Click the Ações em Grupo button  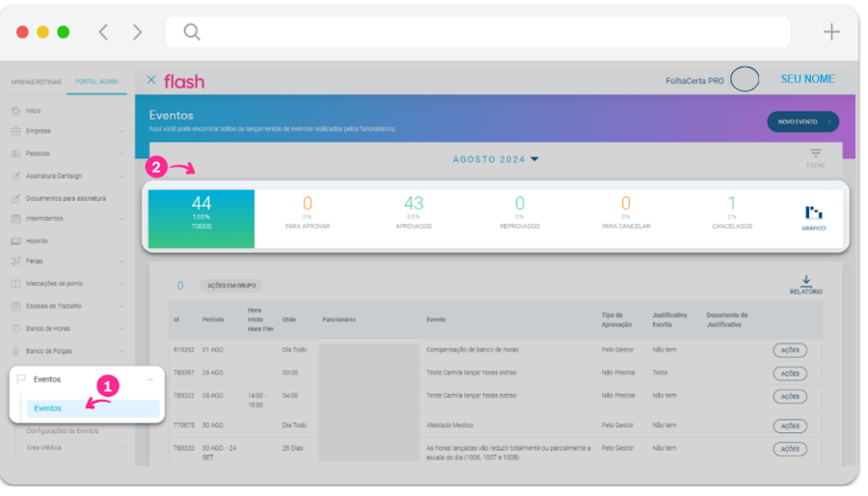tap(231, 286)
